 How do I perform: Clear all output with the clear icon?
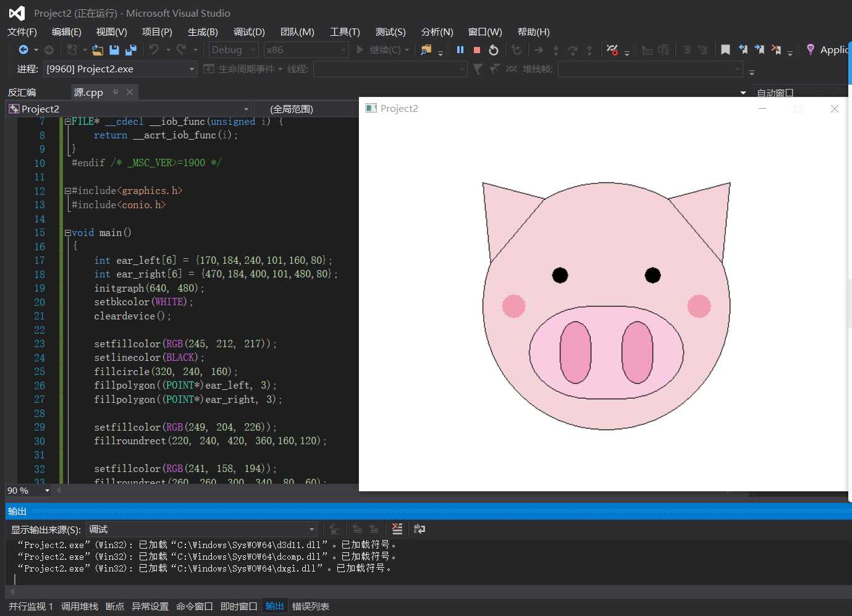[x=397, y=529]
